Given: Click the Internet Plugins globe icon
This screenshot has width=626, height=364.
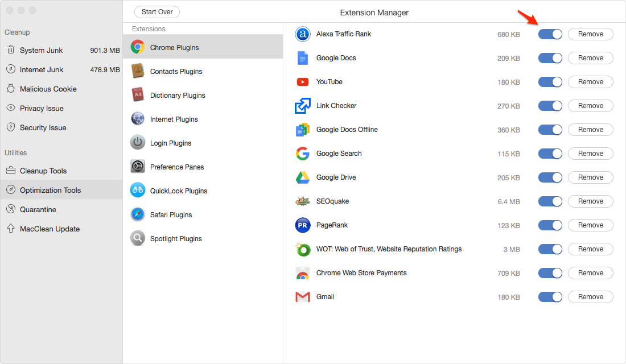Looking at the screenshot, I should pyautogui.click(x=138, y=119).
